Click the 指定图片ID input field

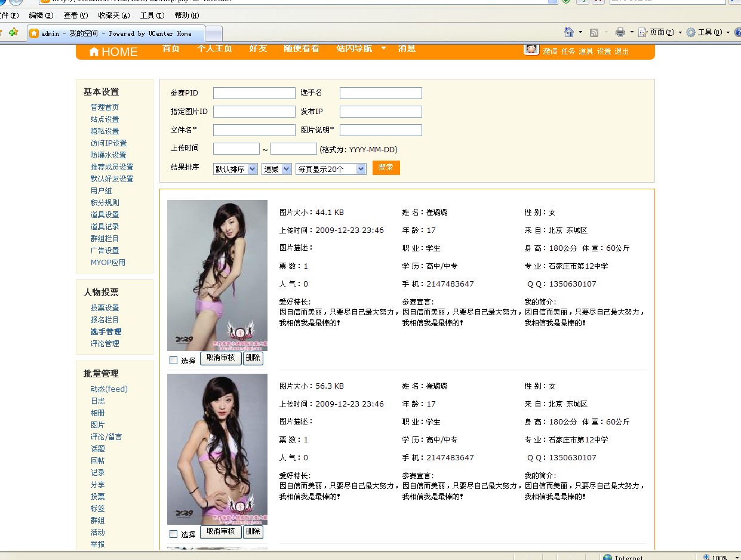pos(254,112)
